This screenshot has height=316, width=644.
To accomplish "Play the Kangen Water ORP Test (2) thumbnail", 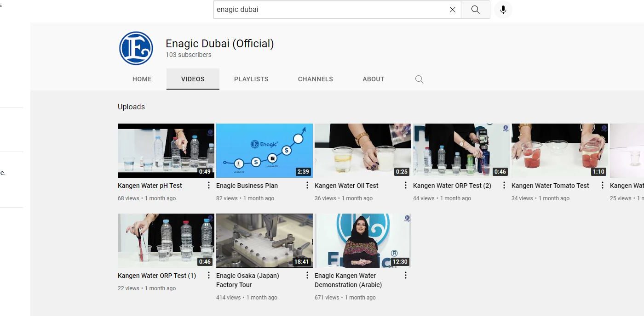I will pyautogui.click(x=461, y=151).
